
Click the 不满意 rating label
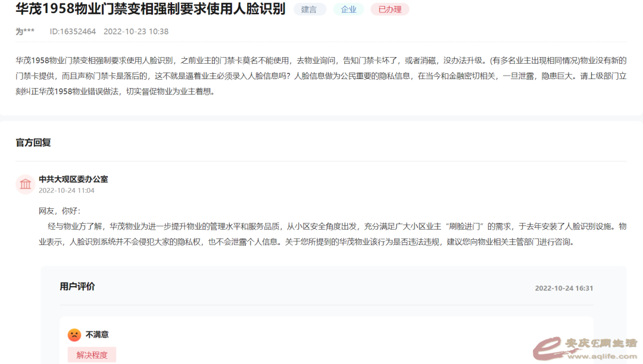point(97,335)
